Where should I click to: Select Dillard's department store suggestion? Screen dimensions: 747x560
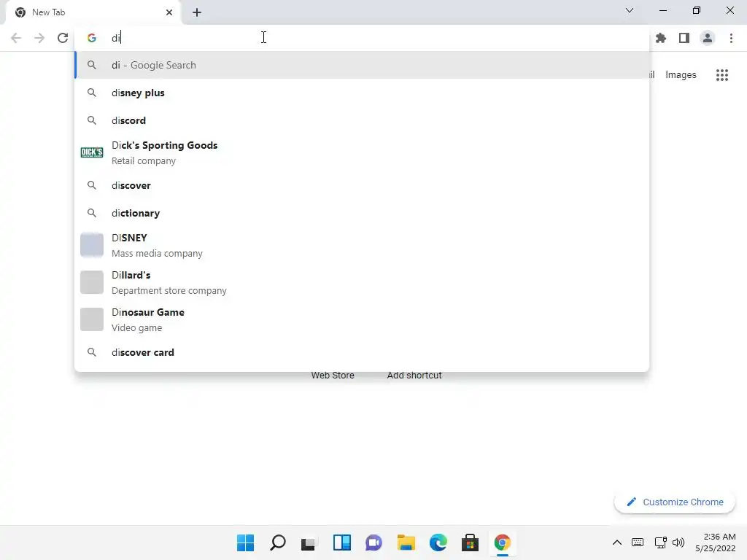(x=362, y=282)
